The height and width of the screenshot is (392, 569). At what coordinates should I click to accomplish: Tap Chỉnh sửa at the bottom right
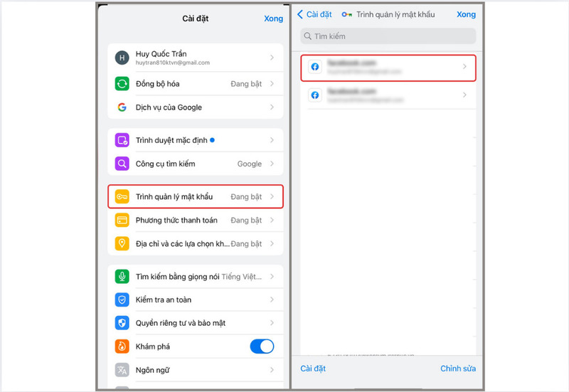click(458, 369)
